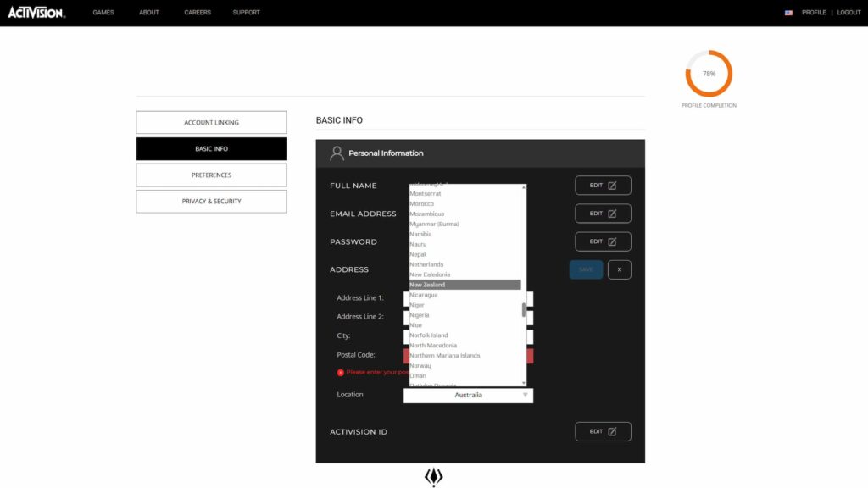Viewport: 868px width, 488px height.
Task: Click the Activision logo in header
Action: (36, 13)
